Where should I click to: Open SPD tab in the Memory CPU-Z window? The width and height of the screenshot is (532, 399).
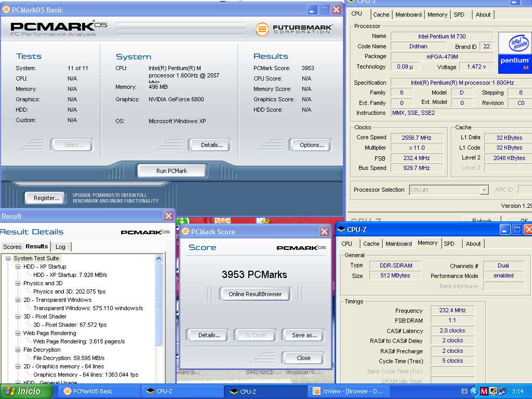449,244
